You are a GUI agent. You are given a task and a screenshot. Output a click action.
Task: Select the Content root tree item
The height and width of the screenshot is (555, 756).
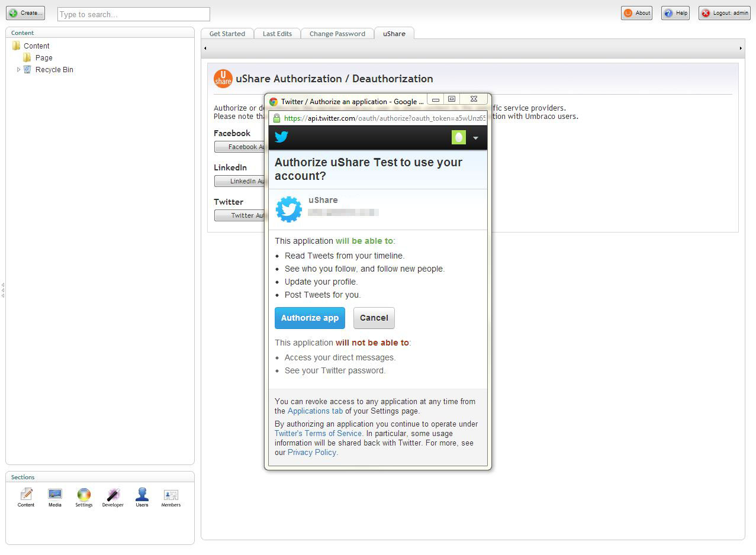[x=37, y=46]
